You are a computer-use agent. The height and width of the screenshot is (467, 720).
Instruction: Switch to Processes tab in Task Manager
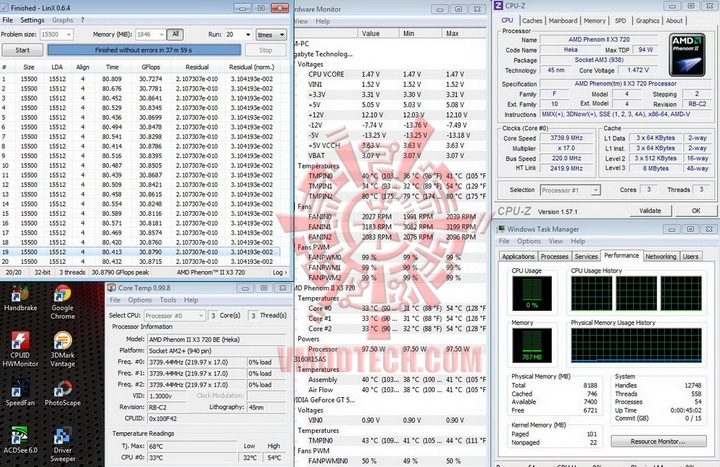(554, 257)
